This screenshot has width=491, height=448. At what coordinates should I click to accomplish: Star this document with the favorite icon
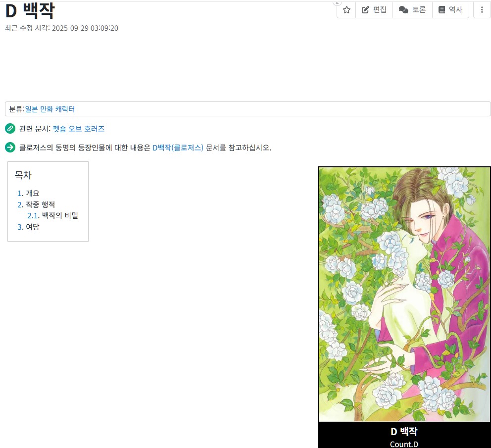(x=346, y=10)
